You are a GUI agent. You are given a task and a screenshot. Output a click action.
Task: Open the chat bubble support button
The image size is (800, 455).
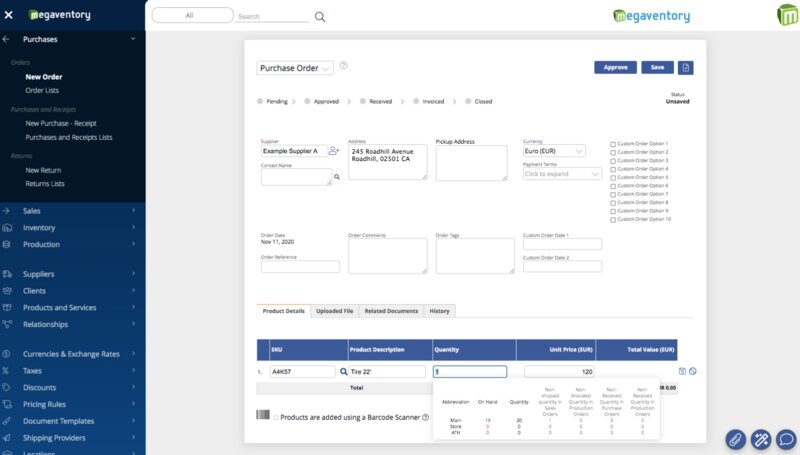786,439
